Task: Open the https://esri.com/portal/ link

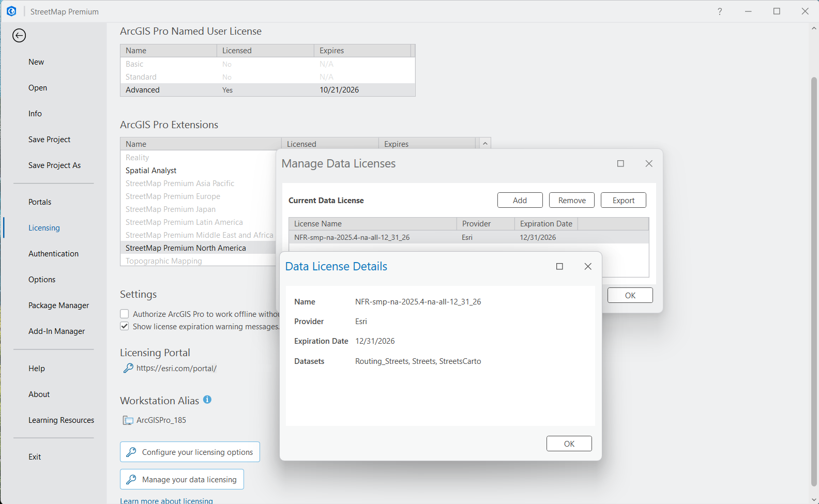Action: pyautogui.click(x=176, y=368)
